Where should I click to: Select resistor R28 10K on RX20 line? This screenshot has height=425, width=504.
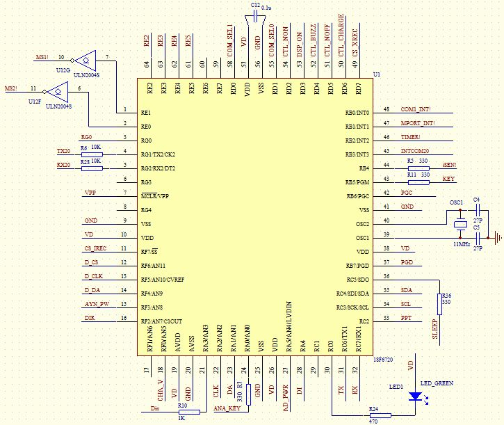(92, 168)
